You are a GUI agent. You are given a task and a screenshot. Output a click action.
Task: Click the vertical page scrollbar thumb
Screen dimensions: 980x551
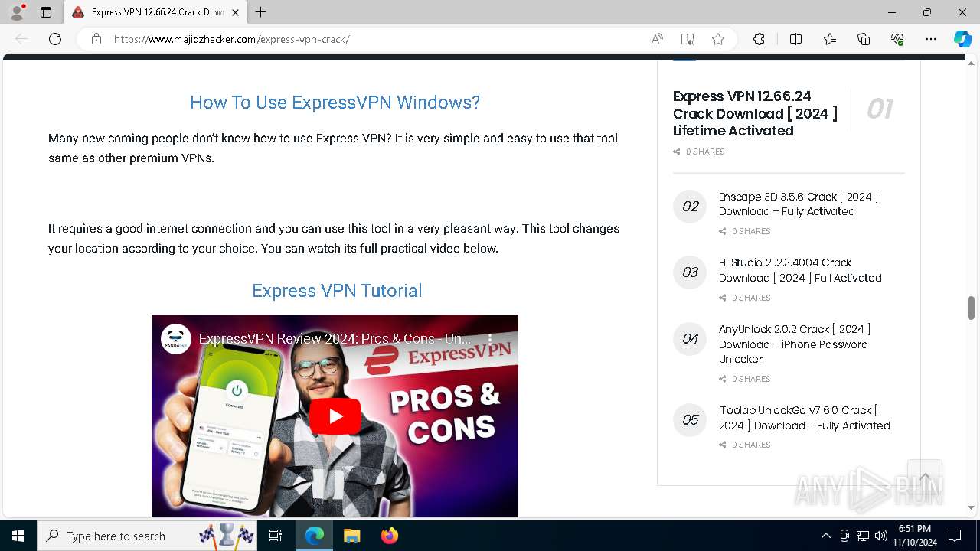(971, 308)
